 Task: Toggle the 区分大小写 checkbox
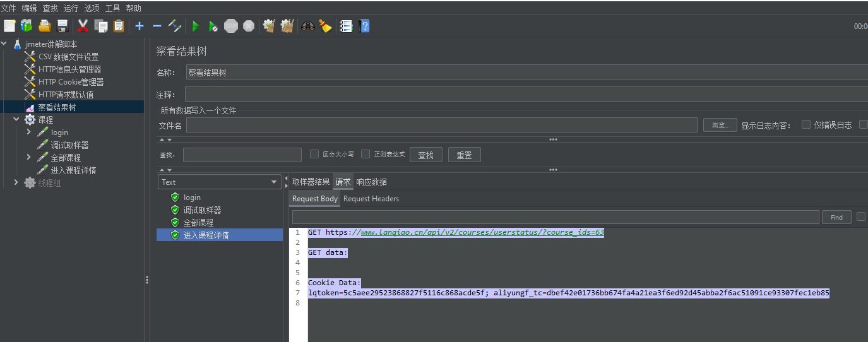click(x=314, y=154)
